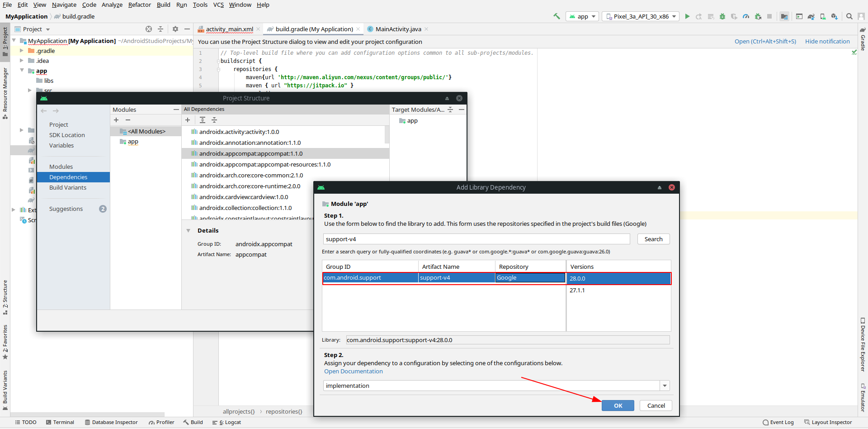
Task: Click the user account avatar icon
Action: [861, 16]
